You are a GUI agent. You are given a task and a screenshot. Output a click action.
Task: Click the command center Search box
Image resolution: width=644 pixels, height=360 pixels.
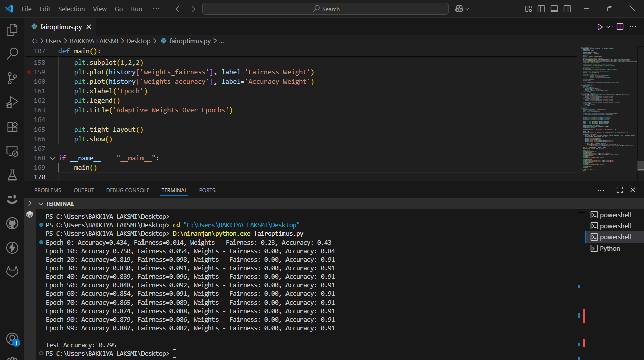(325, 9)
